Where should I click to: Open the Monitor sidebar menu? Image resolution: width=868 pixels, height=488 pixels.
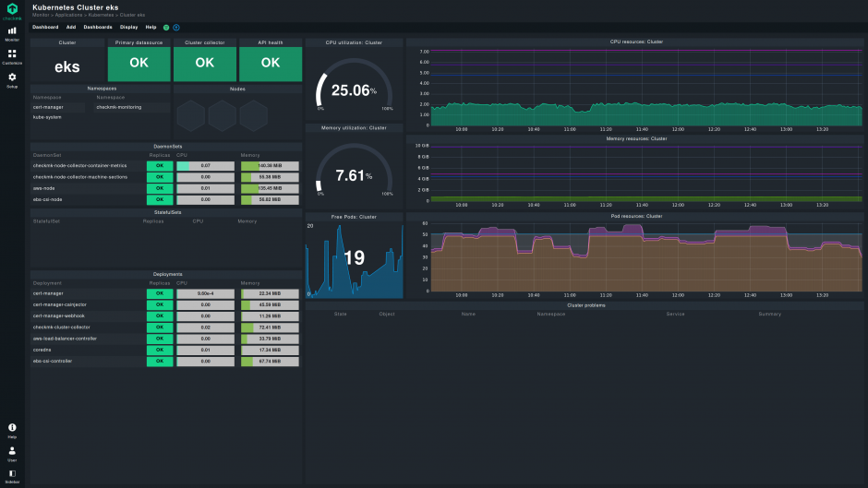(x=12, y=33)
